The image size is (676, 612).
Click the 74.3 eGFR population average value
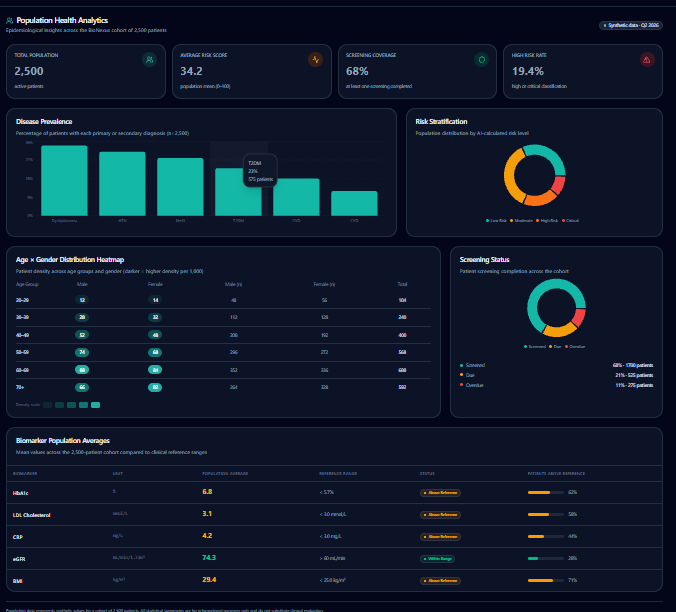(209, 558)
